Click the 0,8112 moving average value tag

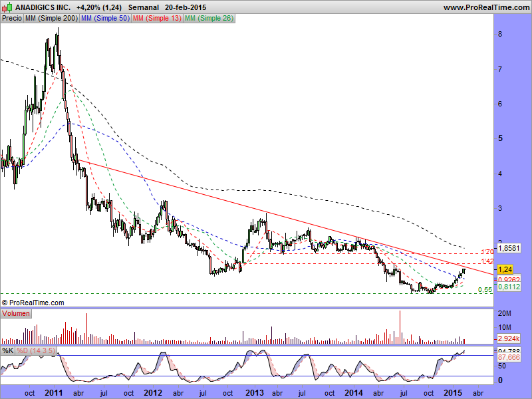508,287
